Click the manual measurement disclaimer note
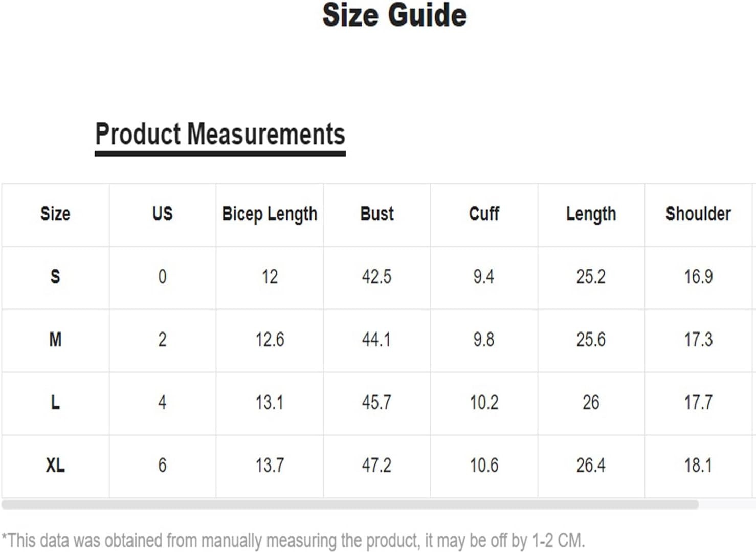The height and width of the screenshot is (553, 756). 293,541
